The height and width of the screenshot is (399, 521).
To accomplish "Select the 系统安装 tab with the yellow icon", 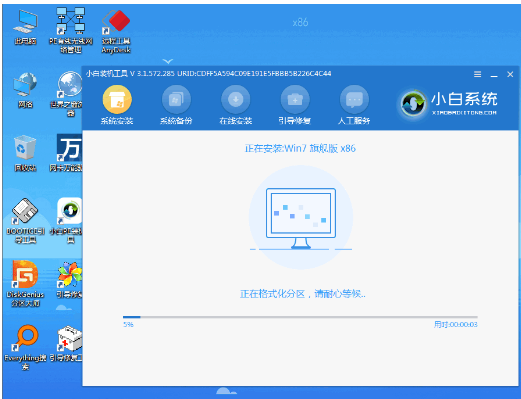I will coord(117,105).
